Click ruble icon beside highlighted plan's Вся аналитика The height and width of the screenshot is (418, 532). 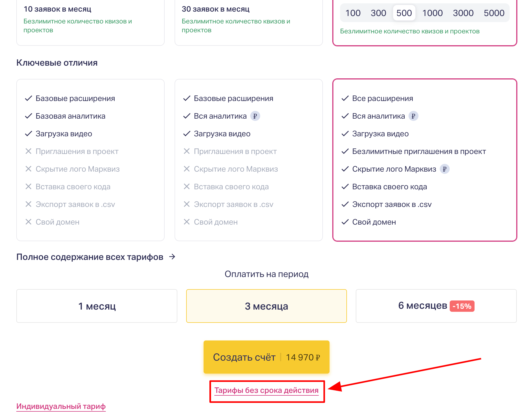(413, 116)
